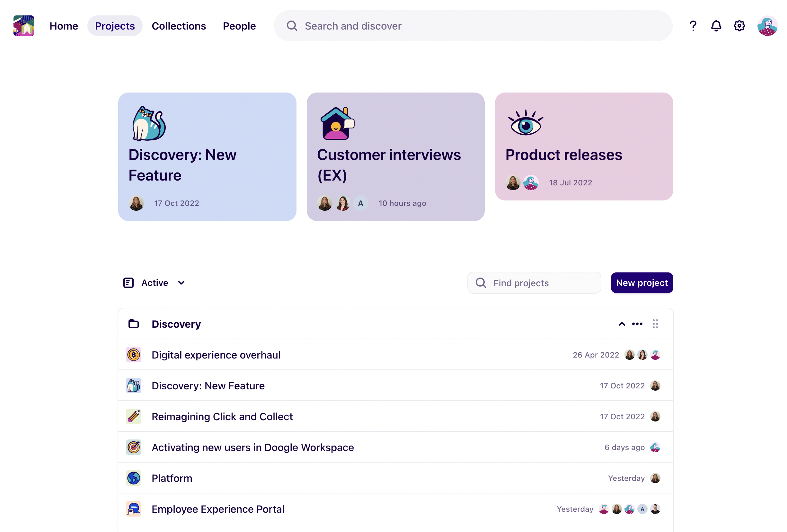Click the globe icon next to Platform

pyautogui.click(x=133, y=478)
